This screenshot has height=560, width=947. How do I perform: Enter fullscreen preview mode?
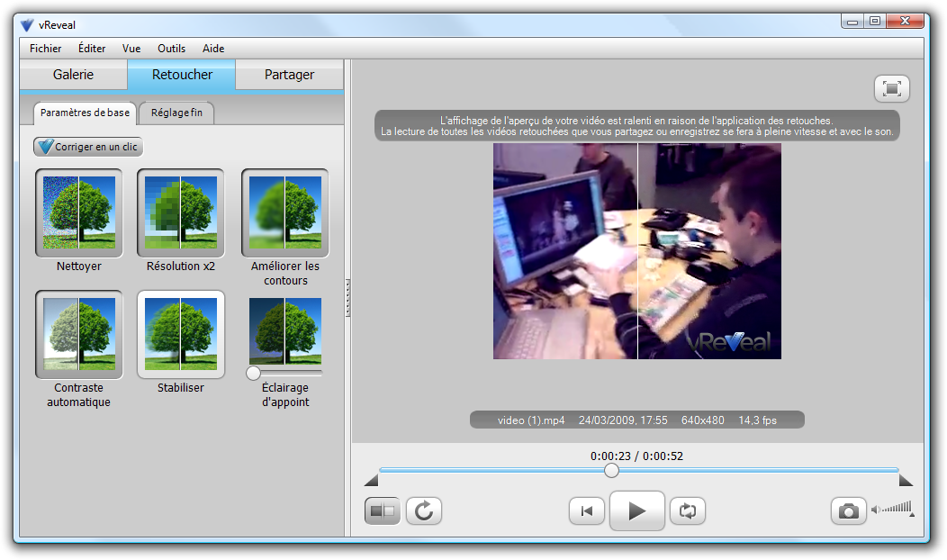[891, 89]
